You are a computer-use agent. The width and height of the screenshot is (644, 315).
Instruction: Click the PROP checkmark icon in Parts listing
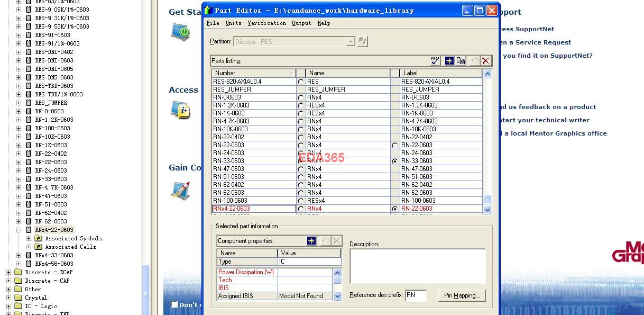pyautogui.click(x=435, y=61)
